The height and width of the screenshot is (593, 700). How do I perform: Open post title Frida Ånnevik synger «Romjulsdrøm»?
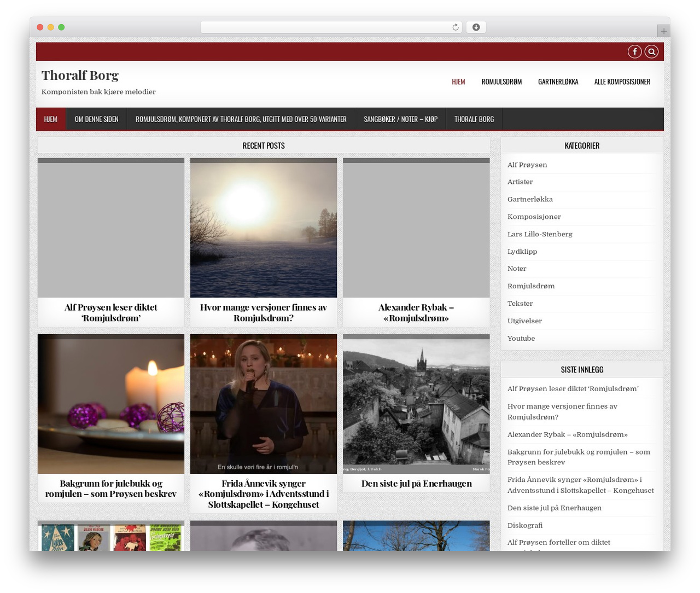coord(264,494)
